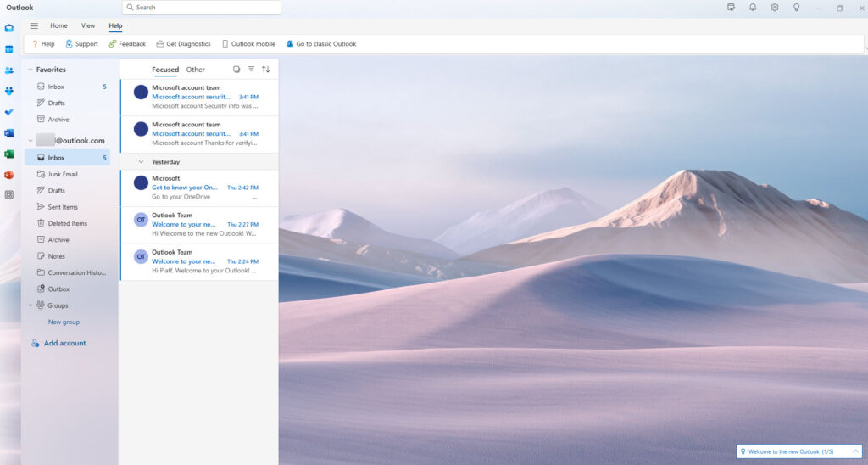Send Feedback from the ribbon
The height and width of the screenshot is (465, 868).
(x=127, y=44)
